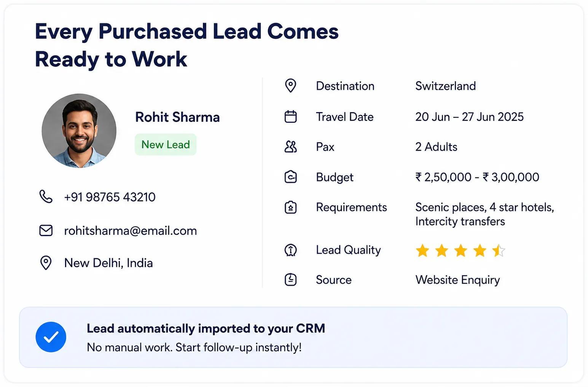The image size is (588, 387).
Task: Click the Lead Quality badge icon
Action: pos(291,250)
